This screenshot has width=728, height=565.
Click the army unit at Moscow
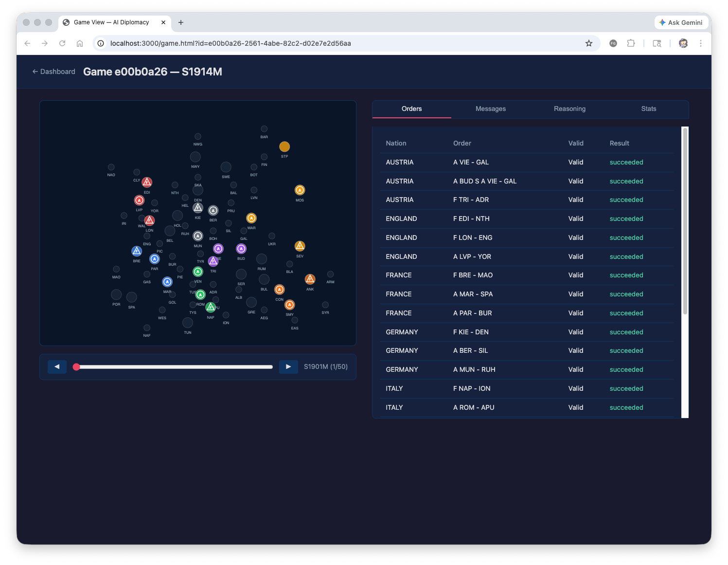pyautogui.click(x=300, y=190)
